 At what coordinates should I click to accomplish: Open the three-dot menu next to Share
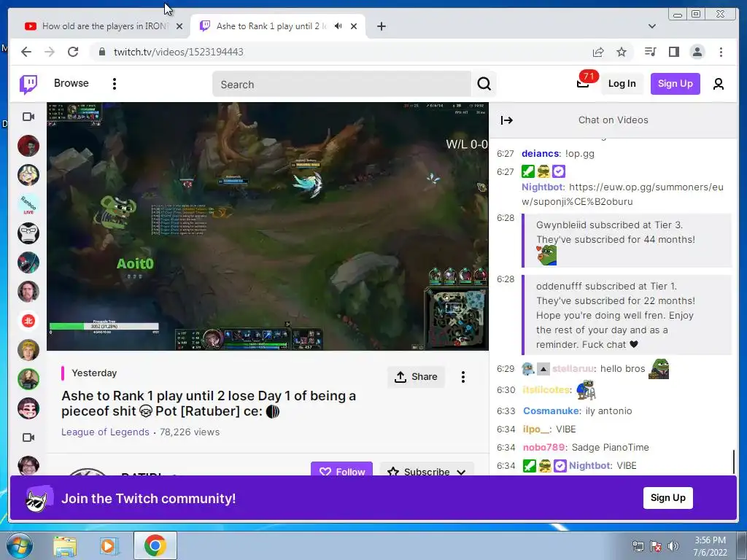coord(463,377)
